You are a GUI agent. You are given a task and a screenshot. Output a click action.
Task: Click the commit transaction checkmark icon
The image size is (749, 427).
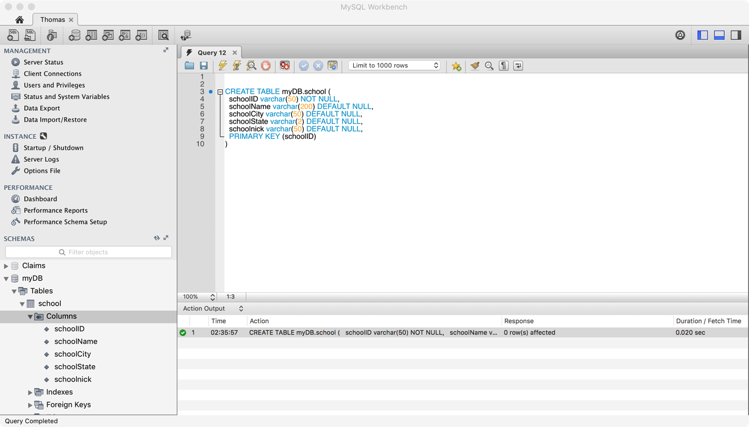pos(304,66)
